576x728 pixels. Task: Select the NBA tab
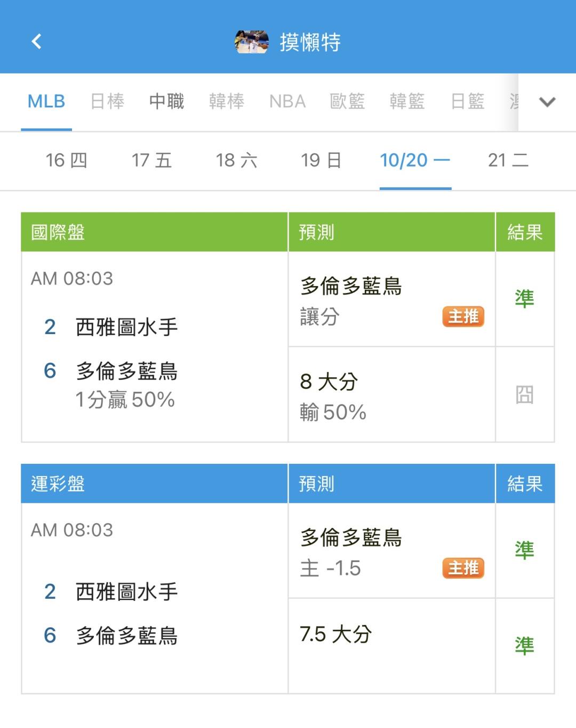(287, 101)
